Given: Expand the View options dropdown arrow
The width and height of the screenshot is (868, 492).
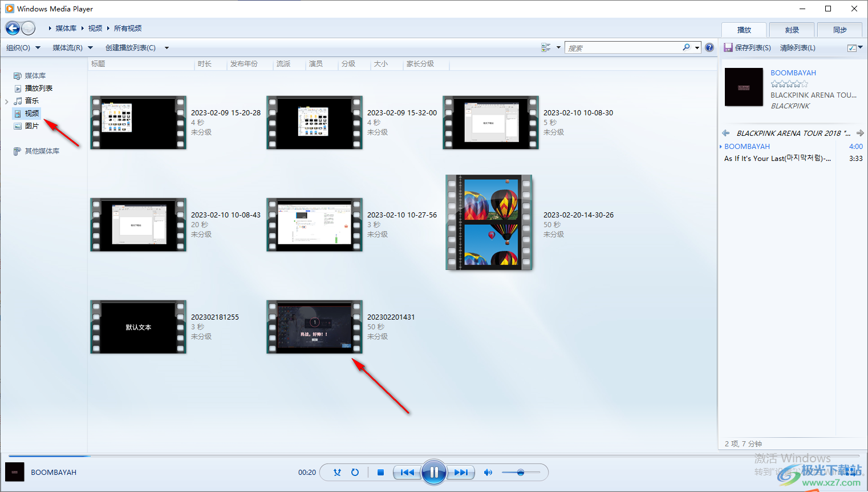Looking at the screenshot, I should (558, 48).
